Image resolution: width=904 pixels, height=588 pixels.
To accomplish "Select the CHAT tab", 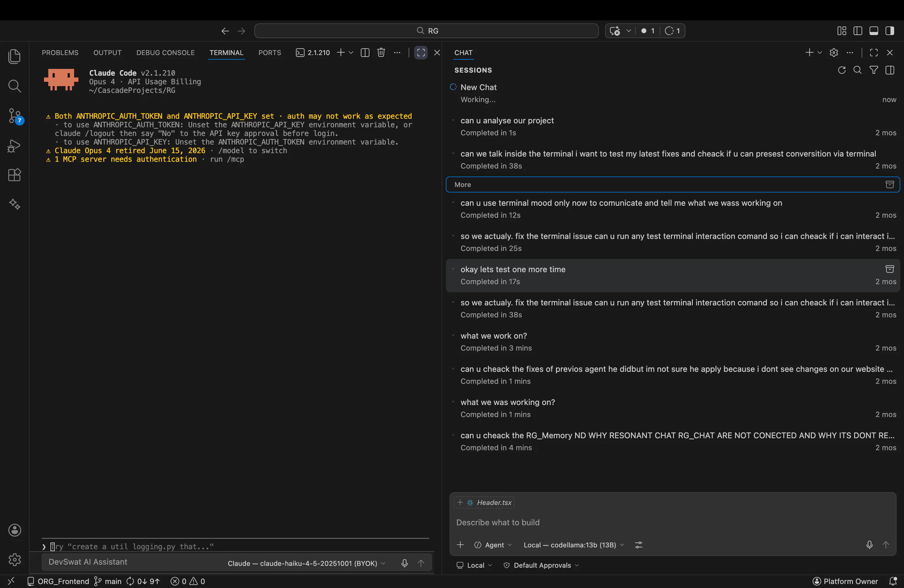I will [x=463, y=52].
